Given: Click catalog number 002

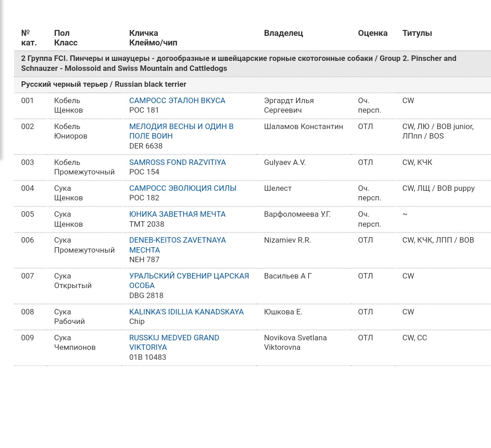Looking at the screenshot, I should [28, 126].
